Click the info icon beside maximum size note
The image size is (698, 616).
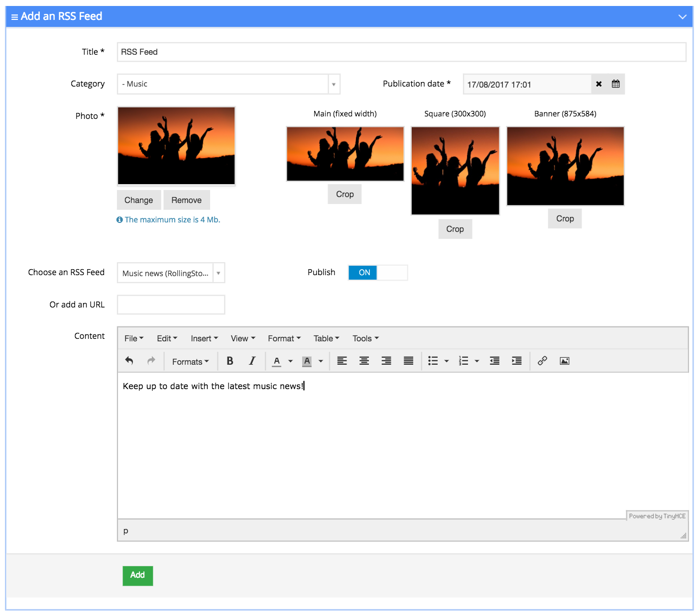click(x=119, y=220)
